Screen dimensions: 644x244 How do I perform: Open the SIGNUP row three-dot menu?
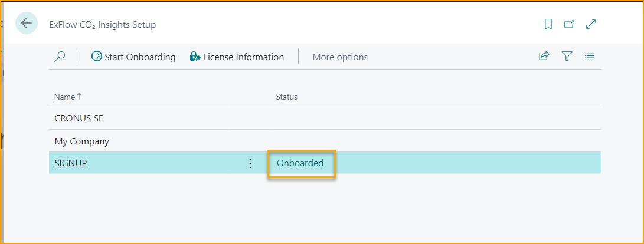tap(250, 163)
